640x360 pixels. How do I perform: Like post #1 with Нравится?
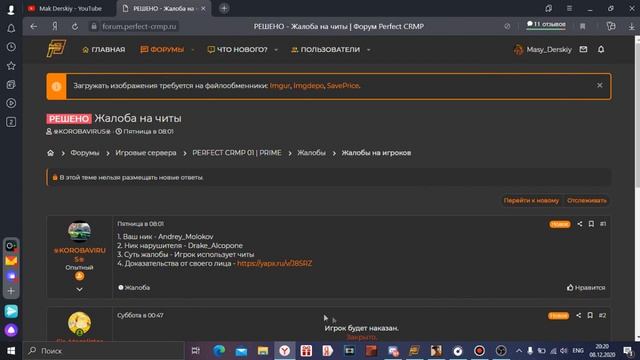[x=586, y=287]
